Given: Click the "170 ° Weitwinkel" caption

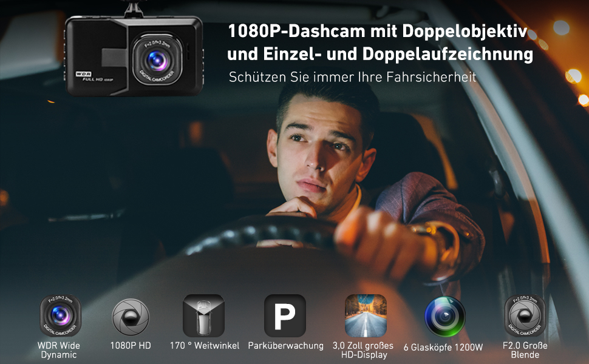Looking at the screenshot, I should (x=205, y=346).
